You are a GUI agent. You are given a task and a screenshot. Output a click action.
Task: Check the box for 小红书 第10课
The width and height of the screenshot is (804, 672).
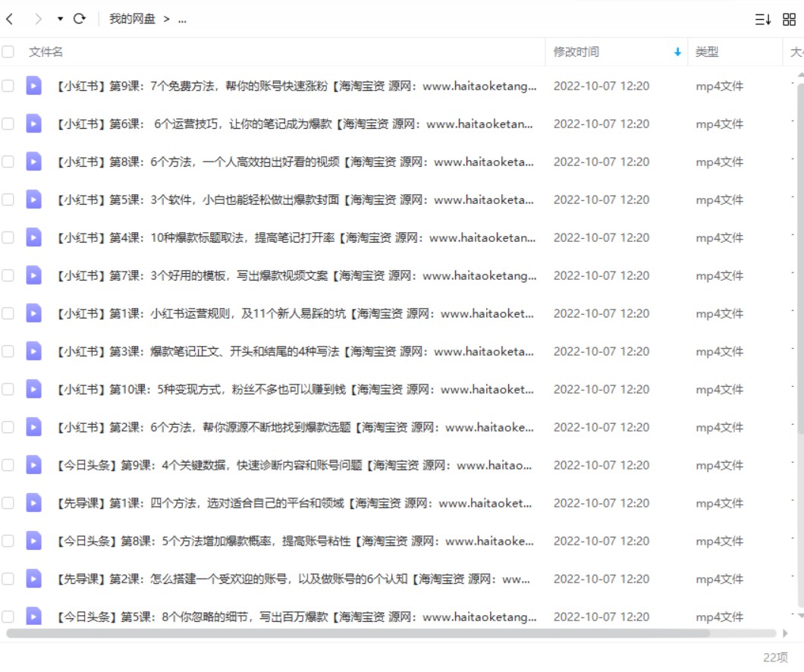click(8, 389)
